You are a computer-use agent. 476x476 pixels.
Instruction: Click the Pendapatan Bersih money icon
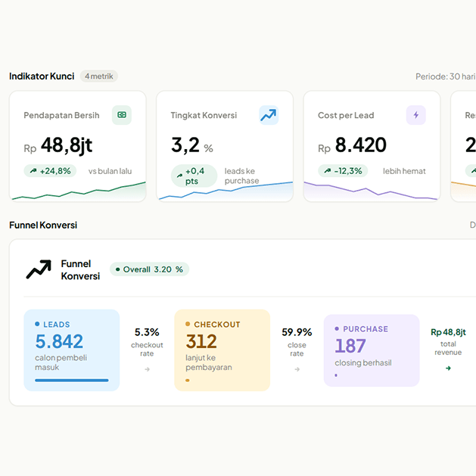122,115
